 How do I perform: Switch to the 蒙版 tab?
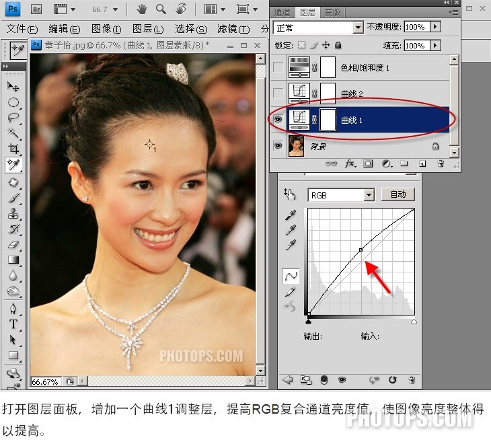[332, 13]
